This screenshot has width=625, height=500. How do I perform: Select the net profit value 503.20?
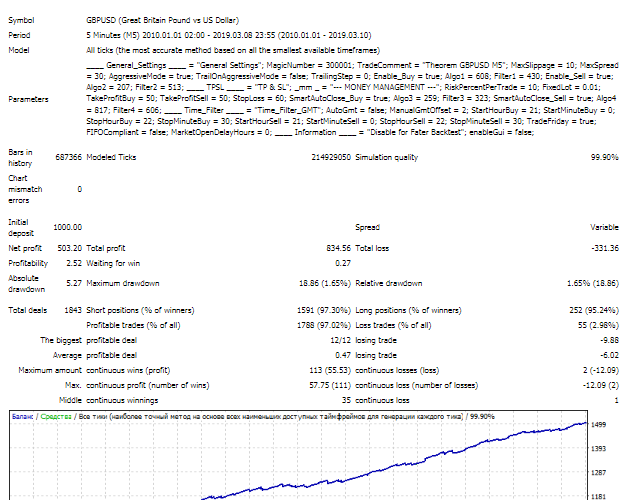(x=69, y=248)
